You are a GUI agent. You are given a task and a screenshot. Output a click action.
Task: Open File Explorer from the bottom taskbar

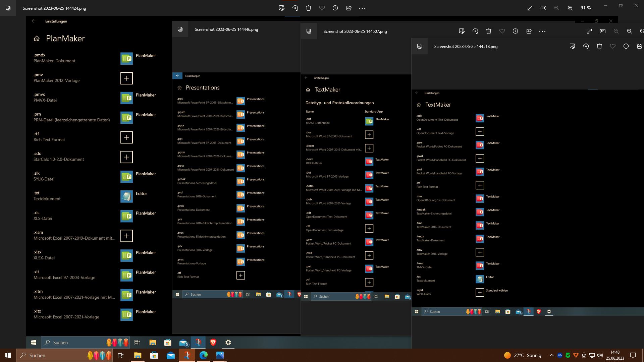[138, 355]
